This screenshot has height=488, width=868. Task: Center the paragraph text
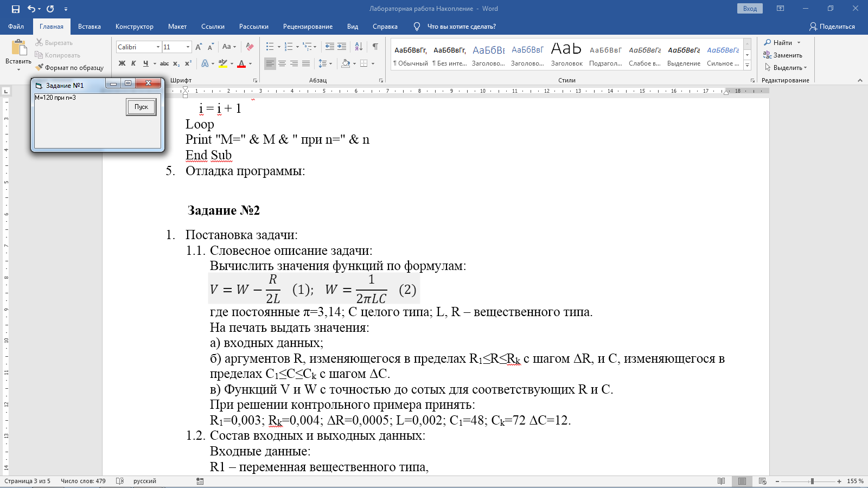(x=282, y=63)
